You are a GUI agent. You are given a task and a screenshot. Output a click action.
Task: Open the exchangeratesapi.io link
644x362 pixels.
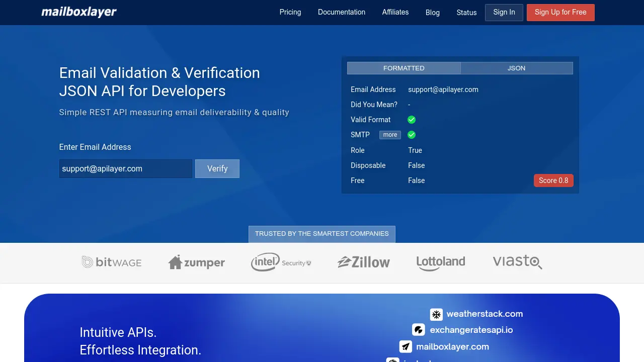[x=471, y=330]
